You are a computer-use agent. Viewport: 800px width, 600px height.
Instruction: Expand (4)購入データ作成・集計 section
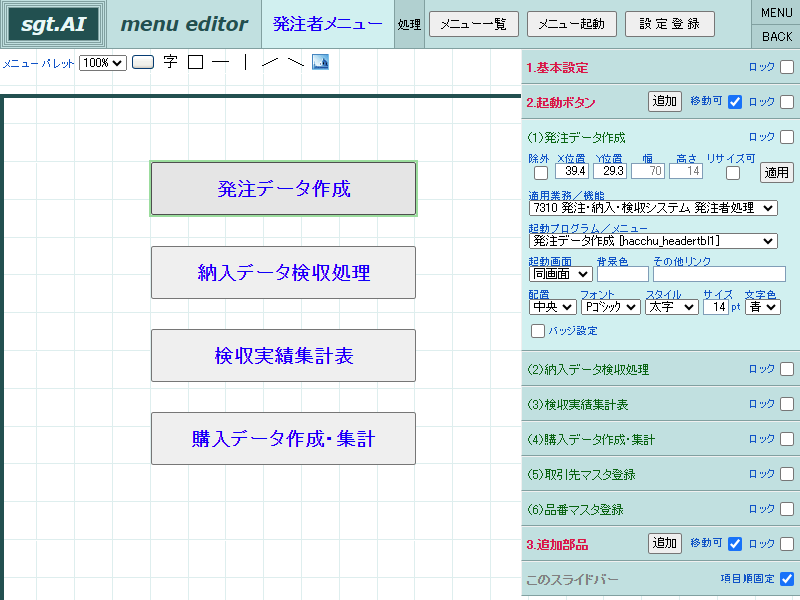591,439
